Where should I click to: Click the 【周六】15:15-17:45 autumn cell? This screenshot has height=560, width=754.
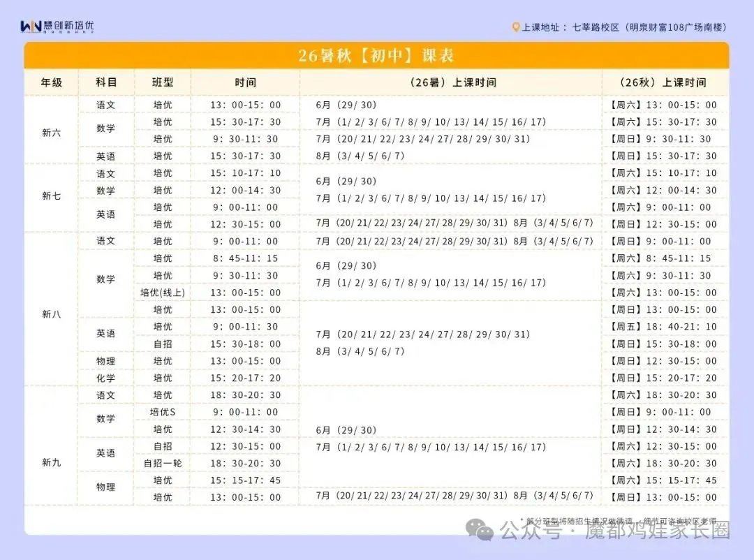665,480
